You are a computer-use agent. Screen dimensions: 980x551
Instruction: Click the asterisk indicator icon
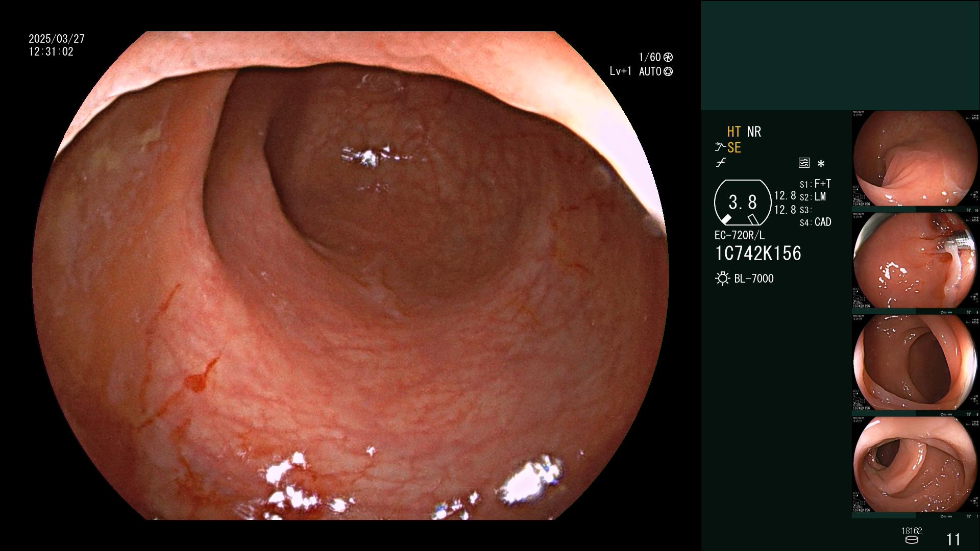(x=821, y=164)
